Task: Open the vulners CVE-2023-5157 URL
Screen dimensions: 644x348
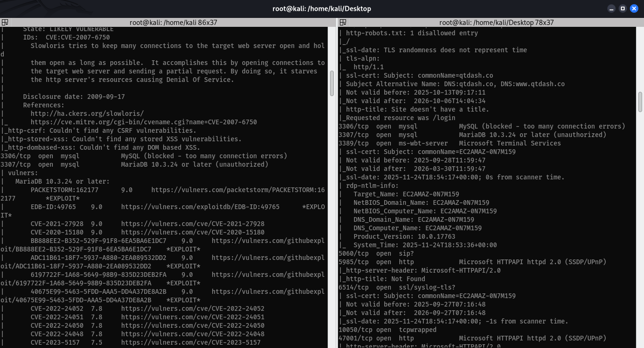Action: click(191, 342)
